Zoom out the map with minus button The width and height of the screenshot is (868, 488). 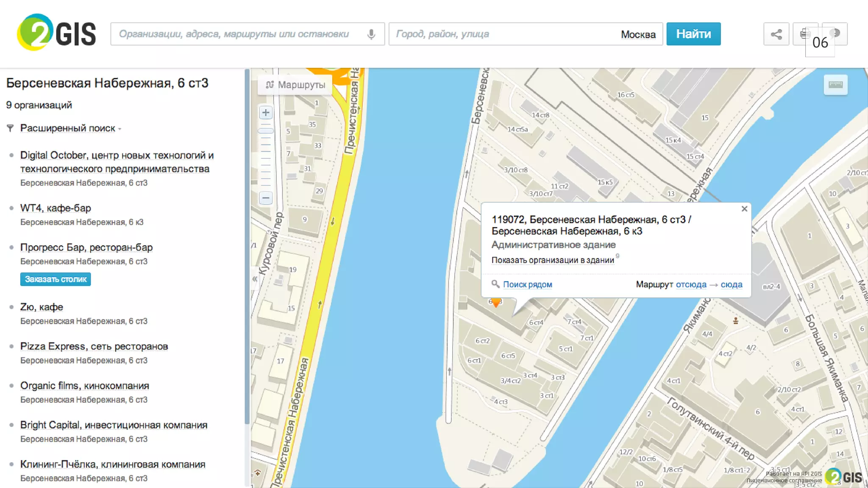[x=266, y=198]
